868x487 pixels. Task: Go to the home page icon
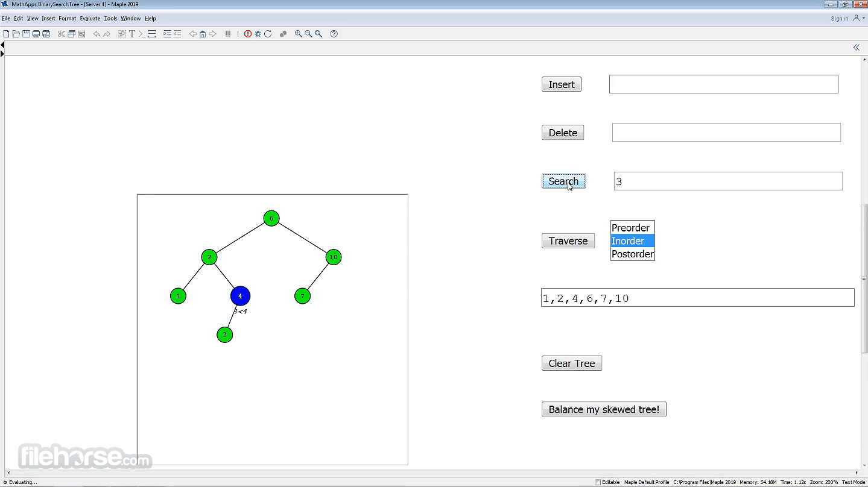203,34
